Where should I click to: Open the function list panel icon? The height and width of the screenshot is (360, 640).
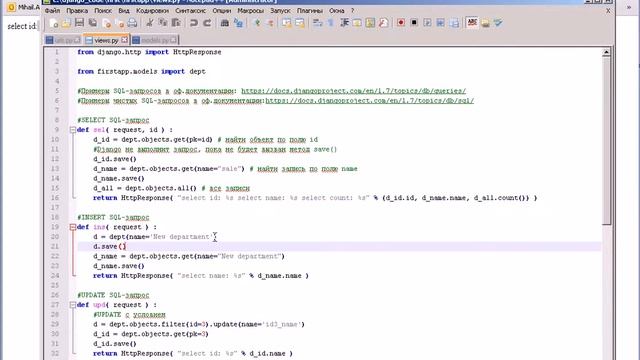point(384,23)
